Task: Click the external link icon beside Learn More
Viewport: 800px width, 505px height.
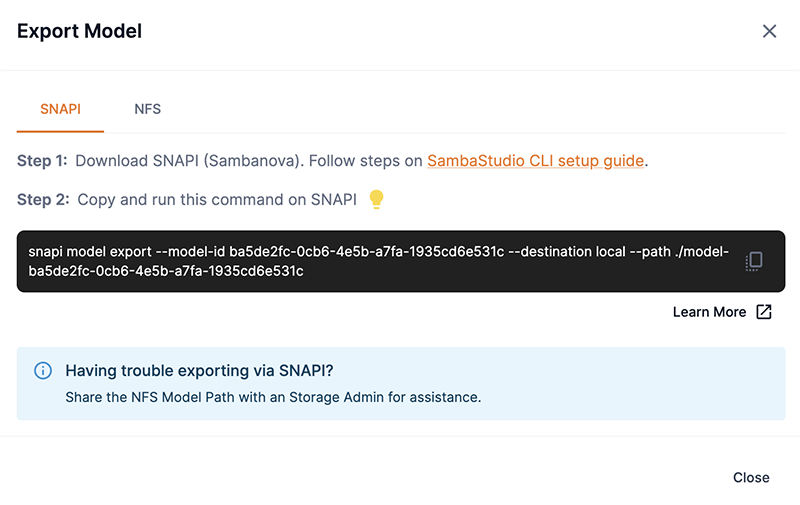Action: pyautogui.click(x=764, y=312)
